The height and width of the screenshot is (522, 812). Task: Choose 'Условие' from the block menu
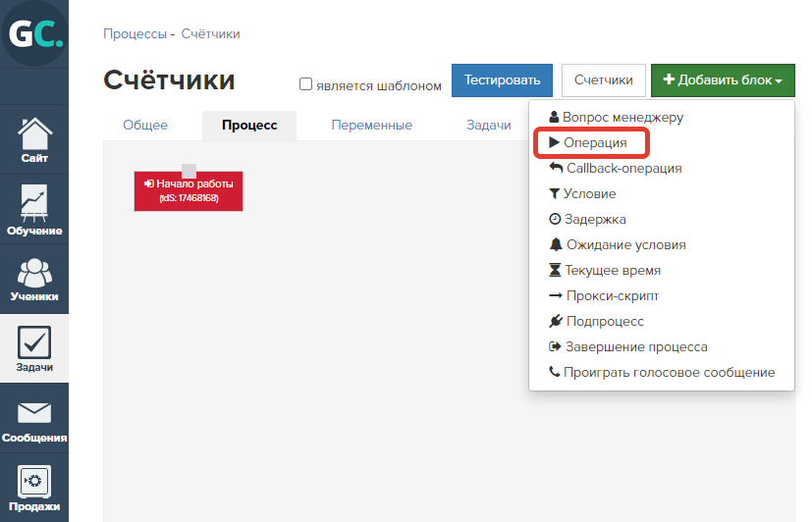582,193
